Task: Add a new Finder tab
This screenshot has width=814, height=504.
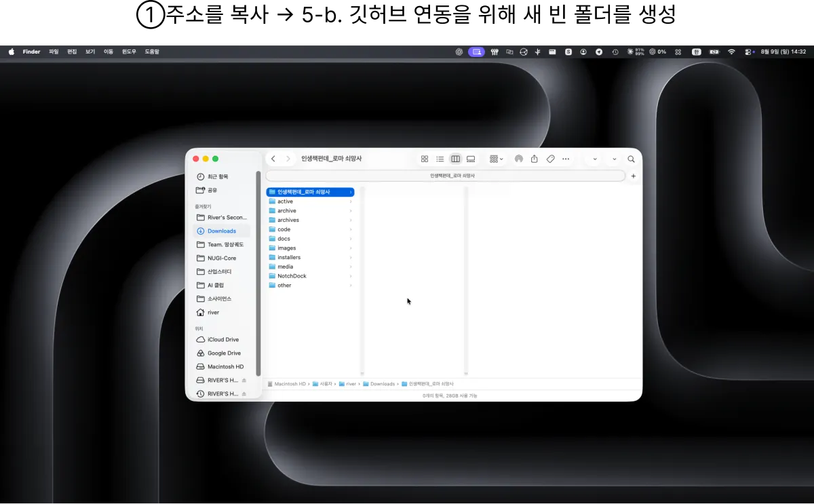Action: [x=634, y=176]
